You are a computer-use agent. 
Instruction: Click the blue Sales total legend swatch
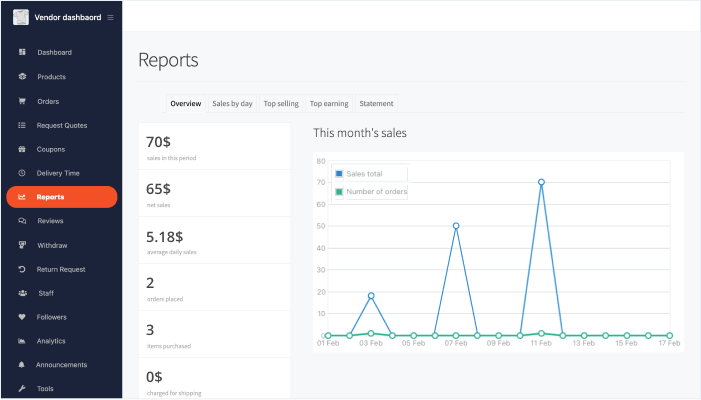(x=339, y=174)
